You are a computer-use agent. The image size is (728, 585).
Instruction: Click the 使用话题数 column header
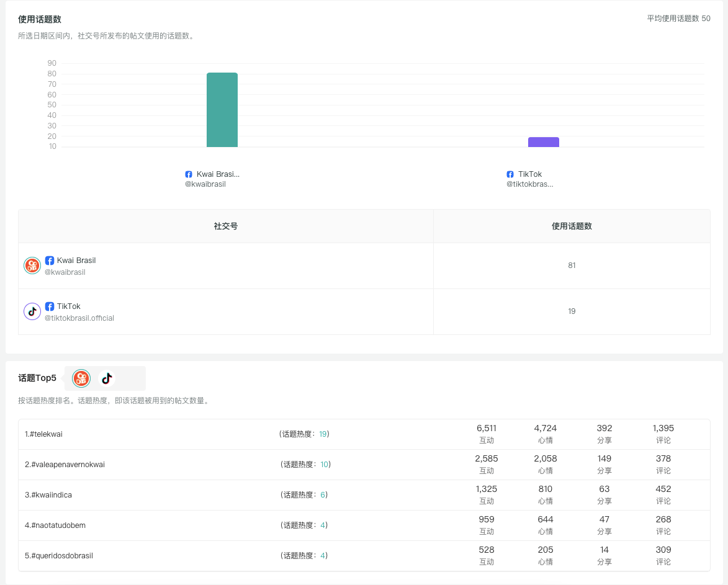pyautogui.click(x=572, y=226)
